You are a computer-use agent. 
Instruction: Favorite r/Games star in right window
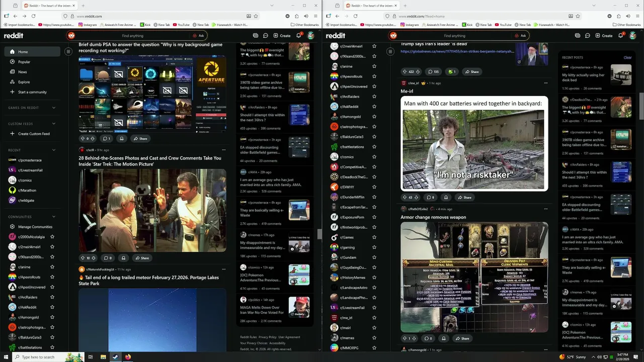pyautogui.click(x=374, y=237)
